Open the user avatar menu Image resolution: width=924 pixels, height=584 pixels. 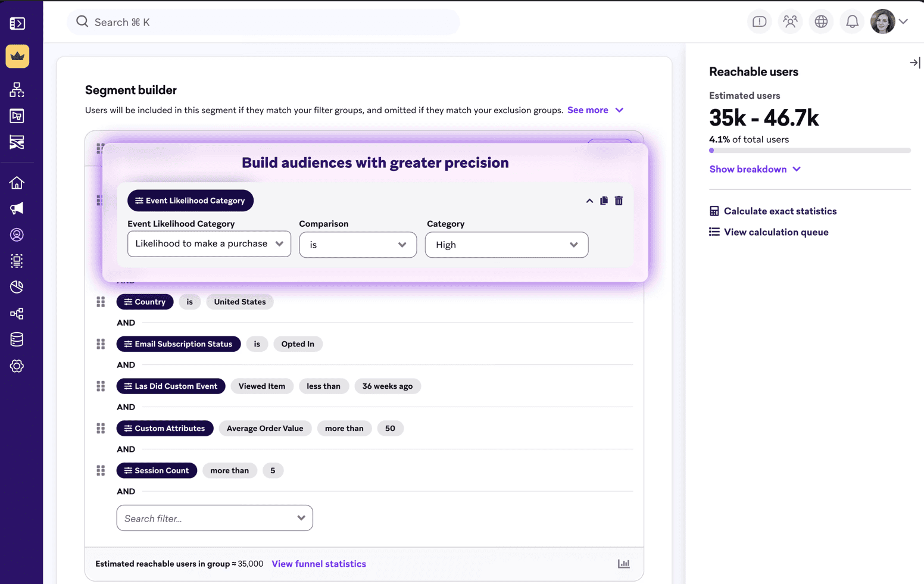click(x=882, y=21)
